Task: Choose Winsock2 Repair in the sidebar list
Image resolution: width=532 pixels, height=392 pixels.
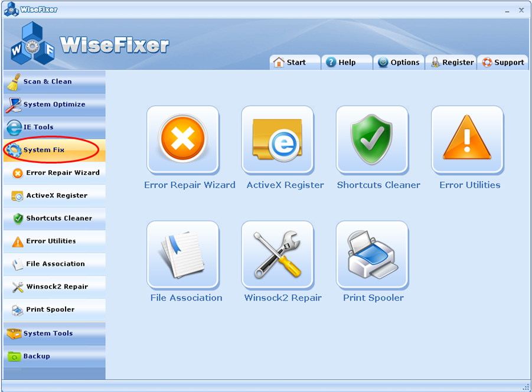Action: pyautogui.click(x=55, y=286)
